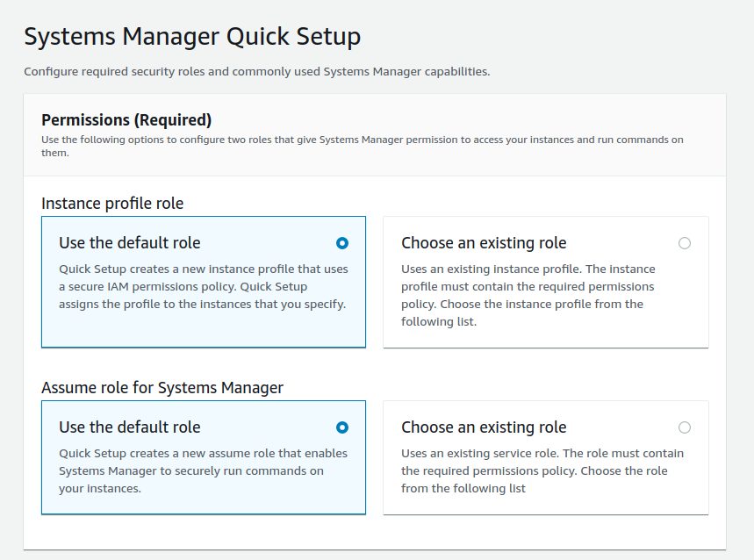
Task: Select existing role radio under Instance profile role
Action: point(685,243)
